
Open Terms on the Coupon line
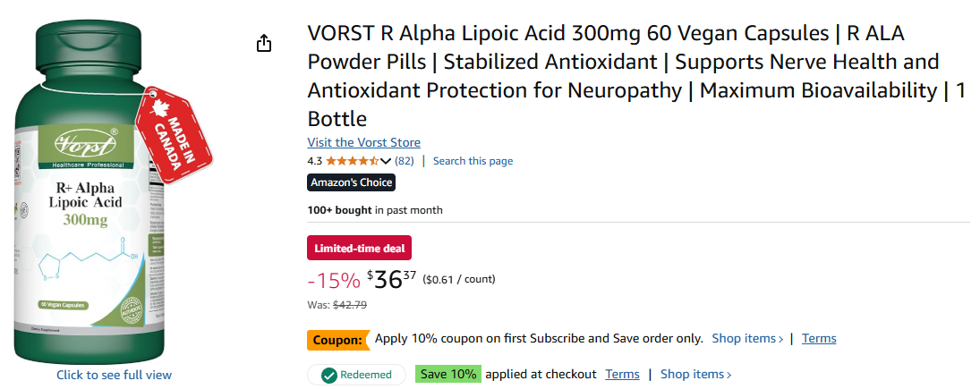pos(819,339)
